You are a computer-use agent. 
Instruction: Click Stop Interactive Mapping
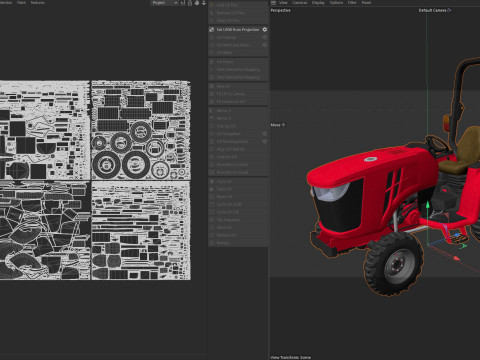(238, 77)
